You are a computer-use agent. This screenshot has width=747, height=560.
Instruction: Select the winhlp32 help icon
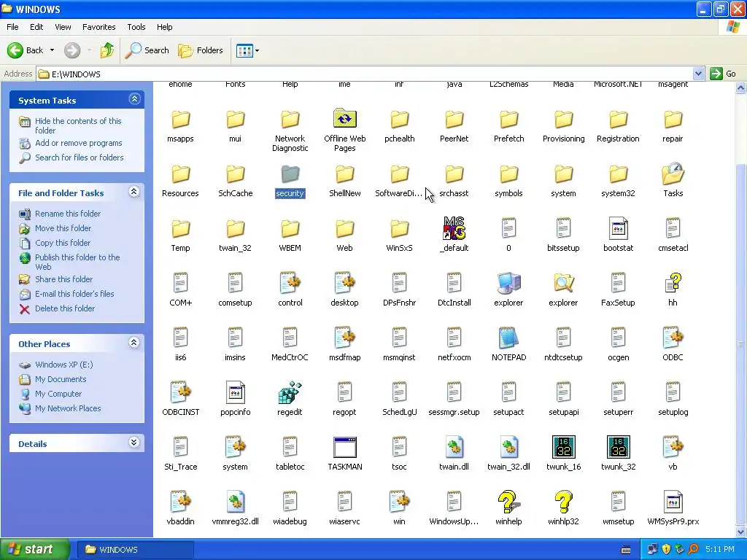pyautogui.click(x=563, y=502)
